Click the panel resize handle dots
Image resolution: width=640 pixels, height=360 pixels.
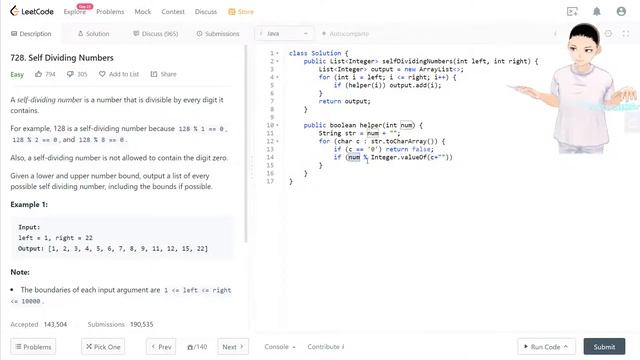pos(252,167)
